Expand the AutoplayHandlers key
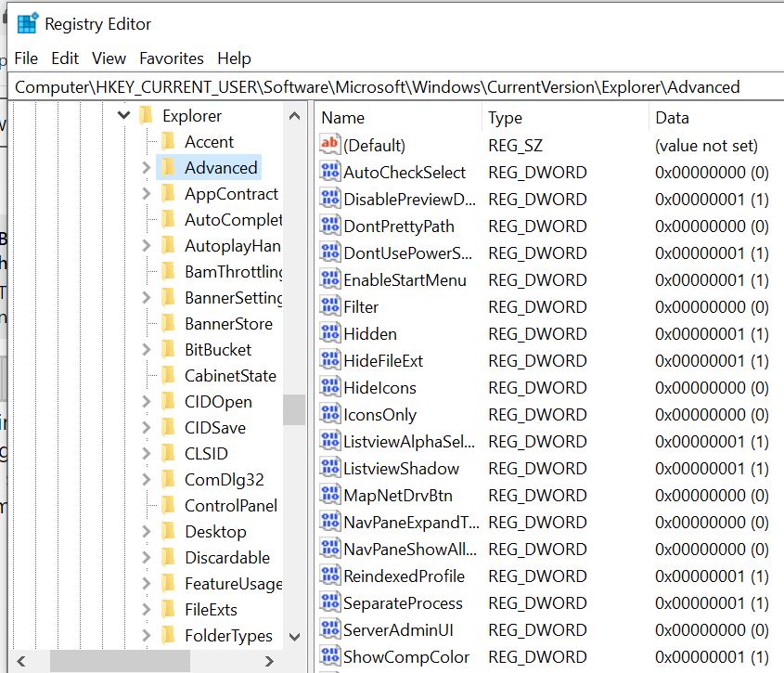The height and width of the screenshot is (673, 784). (x=146, y=246)
